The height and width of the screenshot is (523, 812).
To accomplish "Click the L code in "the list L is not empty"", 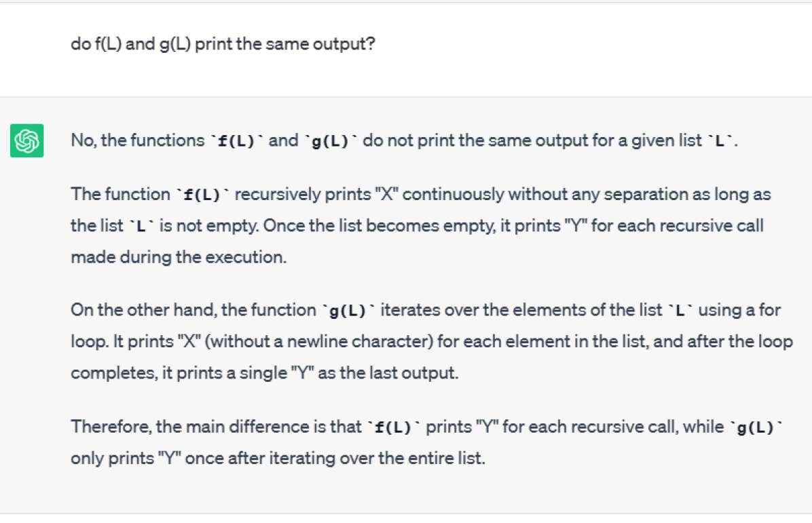I will pos(141,226).
